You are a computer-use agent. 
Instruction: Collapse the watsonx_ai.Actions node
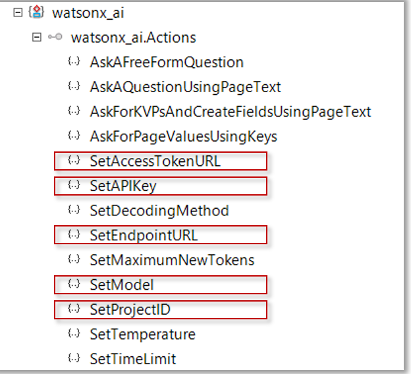point(36,37)
